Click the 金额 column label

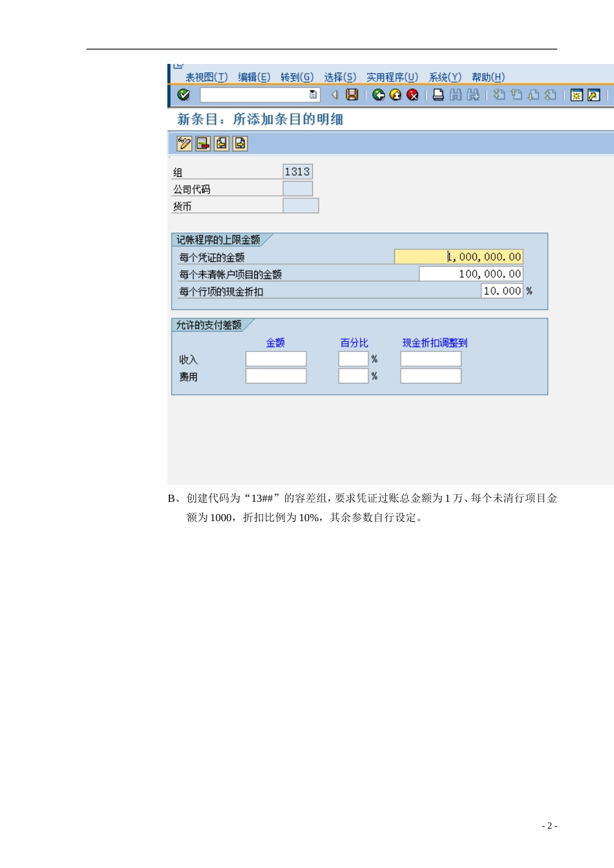(275, 343)
